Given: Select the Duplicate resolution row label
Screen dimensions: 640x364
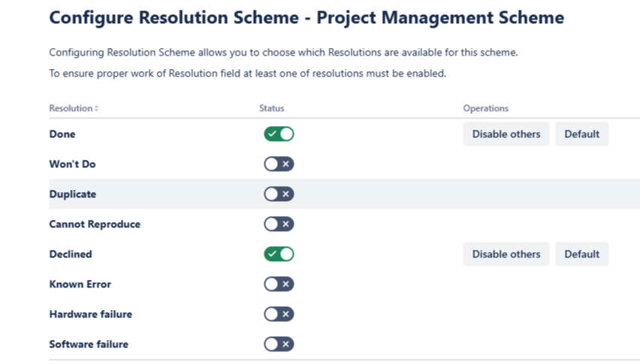Looking at the screenshot, I should tap(73, 194).
